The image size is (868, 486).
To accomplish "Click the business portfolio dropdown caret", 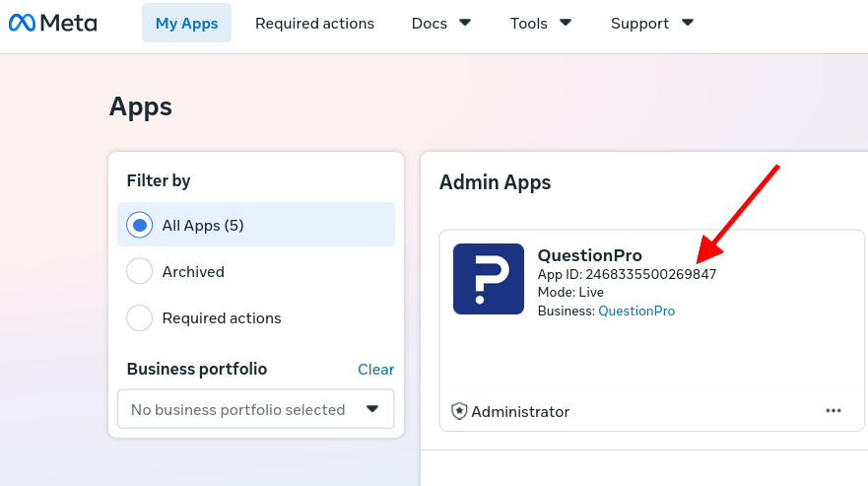I will tap(372, 409).
